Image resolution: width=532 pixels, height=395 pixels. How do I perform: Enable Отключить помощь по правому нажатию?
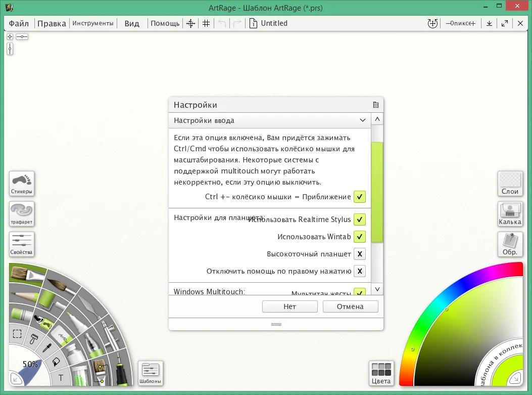point(360,271)
